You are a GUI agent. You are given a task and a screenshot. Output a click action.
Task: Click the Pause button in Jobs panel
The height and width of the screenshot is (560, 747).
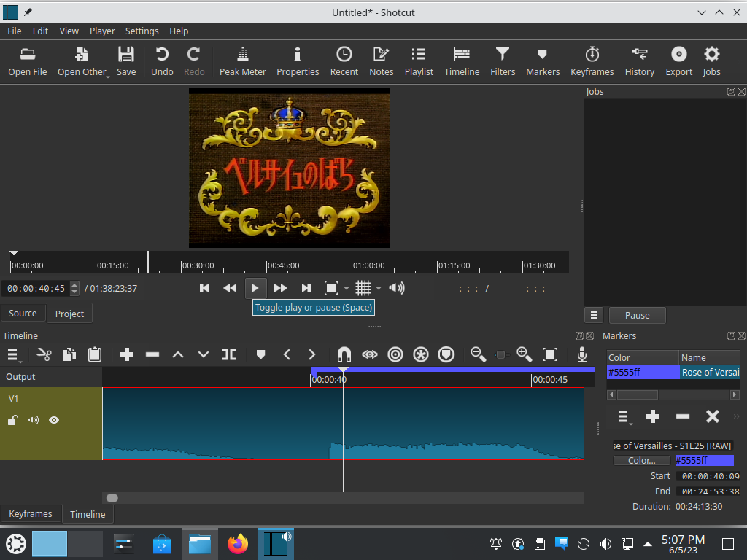[x=638, y=315]
